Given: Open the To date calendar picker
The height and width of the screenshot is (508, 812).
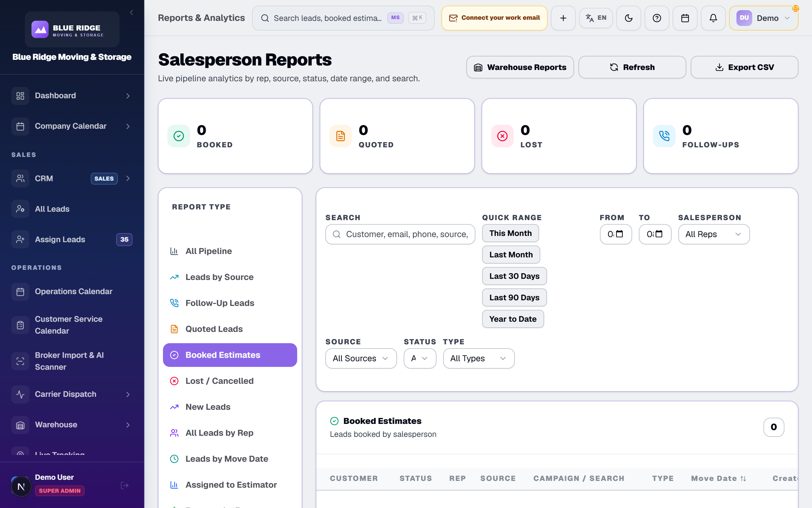Looking at the screenshot, I should 659,234.
